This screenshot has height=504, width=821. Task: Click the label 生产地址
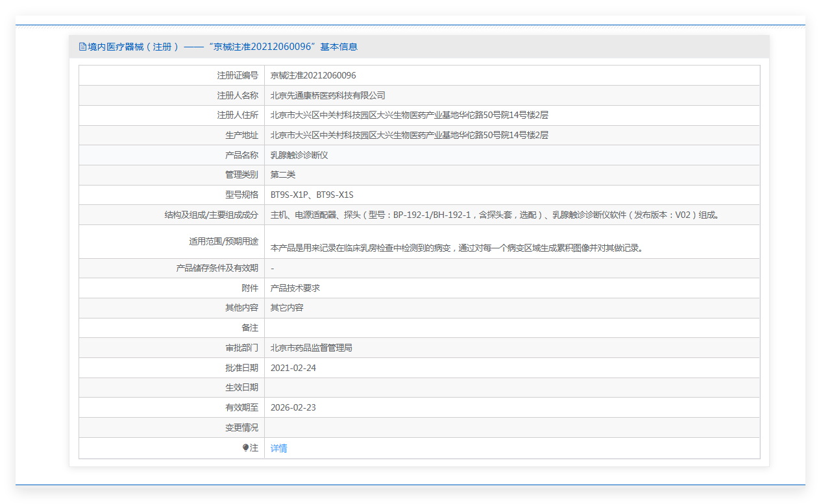click(x=241, y=135)
